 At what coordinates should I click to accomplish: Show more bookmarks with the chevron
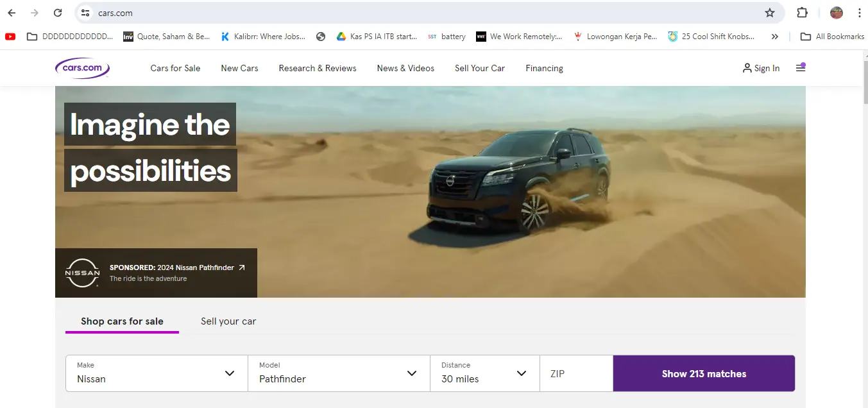775,37
